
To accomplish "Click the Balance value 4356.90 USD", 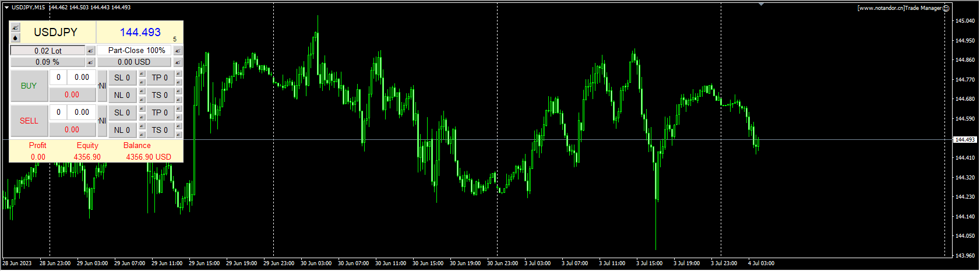I will (149, 157).
